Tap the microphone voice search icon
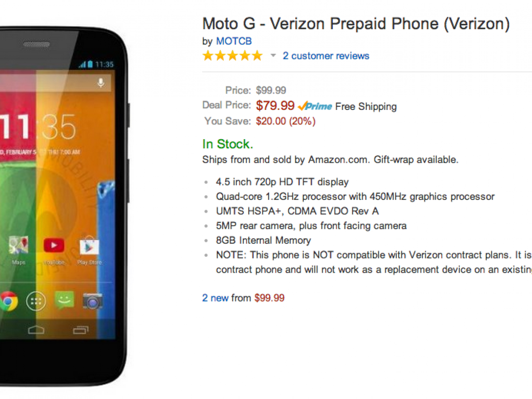 (x=101, y=82)
